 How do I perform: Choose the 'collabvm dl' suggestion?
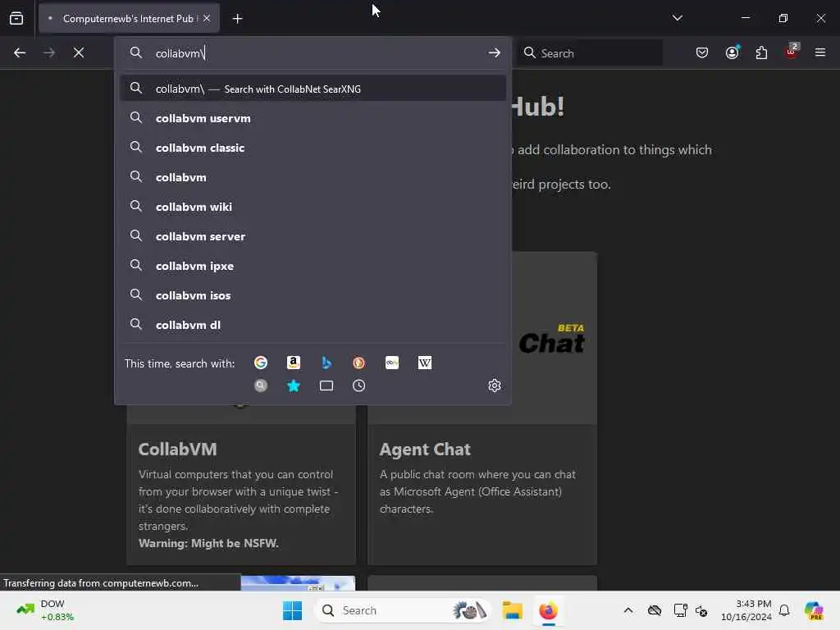(x=313, y=325)
